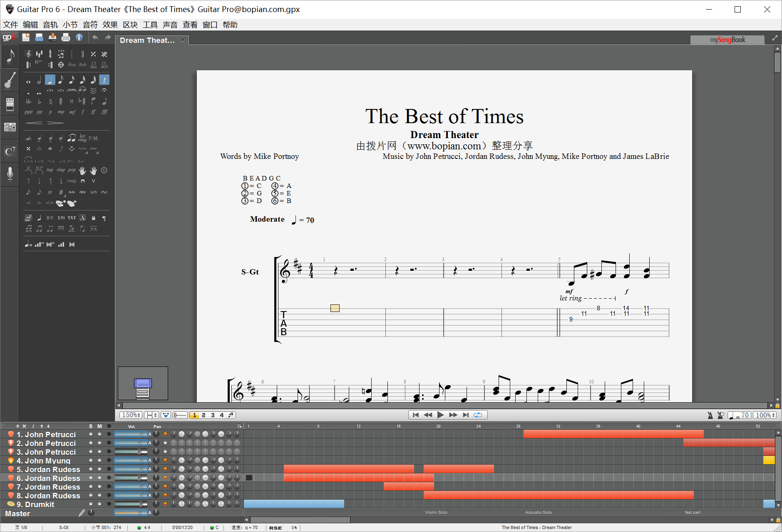Solo track 1 John Petrucci

tap(91, 434)
